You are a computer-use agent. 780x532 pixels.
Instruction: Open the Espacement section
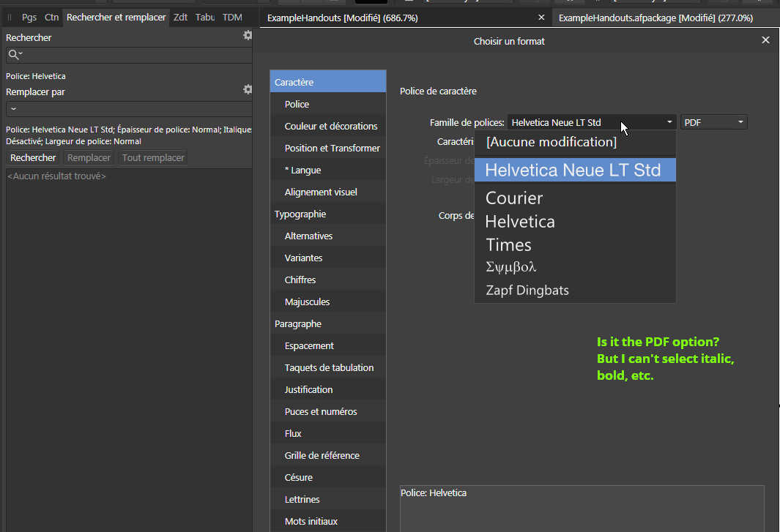328,345
